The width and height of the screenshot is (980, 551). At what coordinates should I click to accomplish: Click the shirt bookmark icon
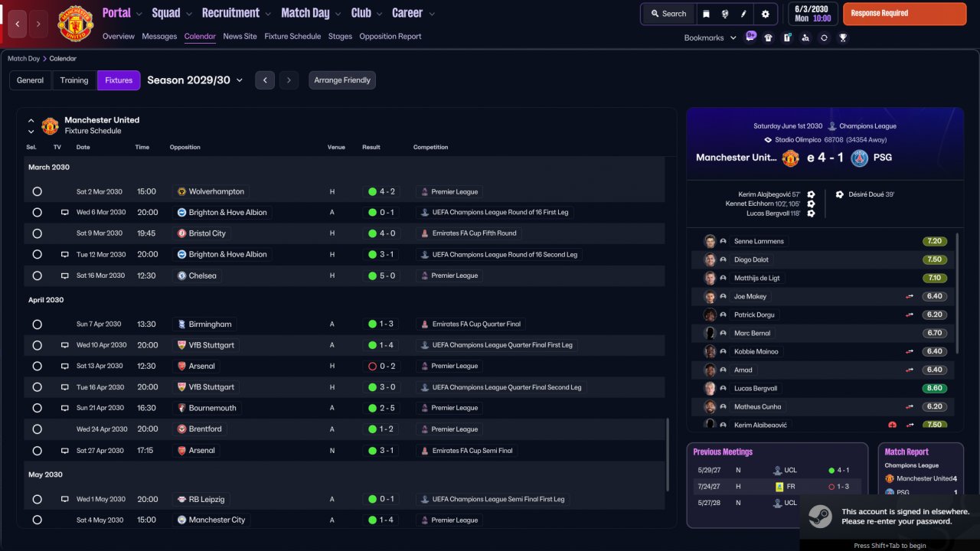pos(769,37)
